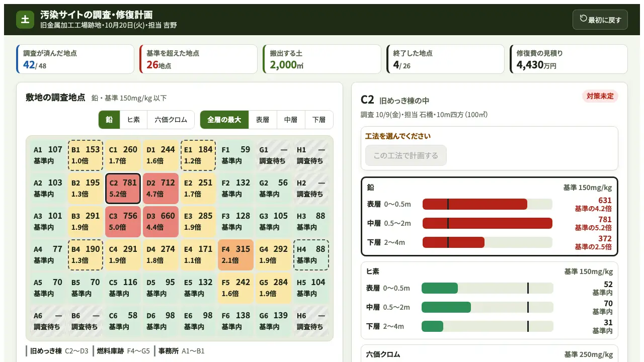
Task: Show the 中層 layer values
Action: pos(291,120)
